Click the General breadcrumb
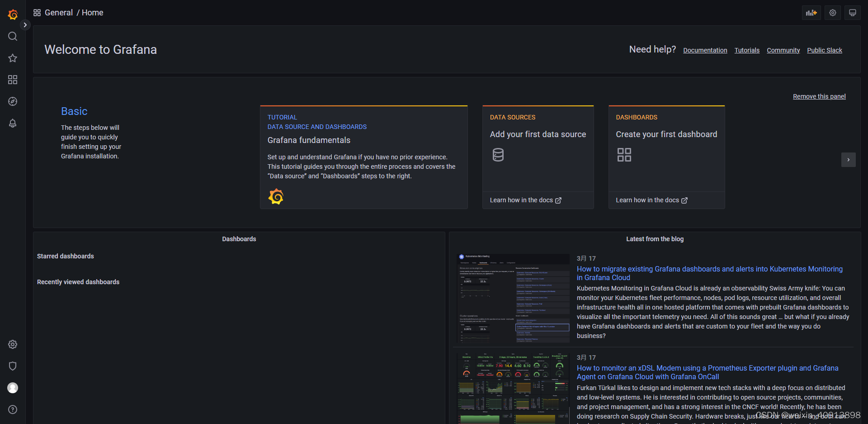 tap(59, 13)
